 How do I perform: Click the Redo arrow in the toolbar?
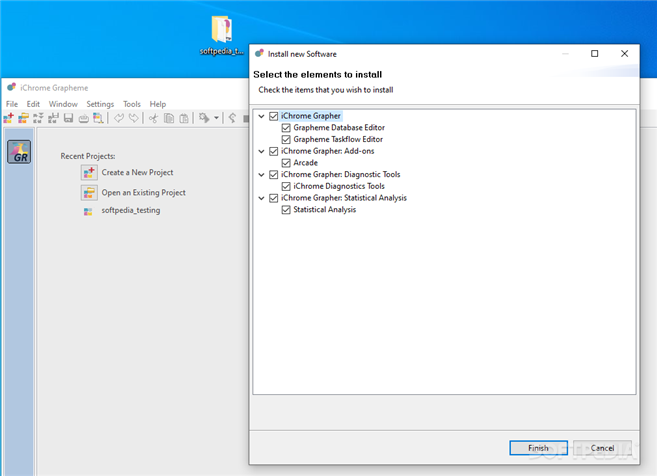pos(134,118)
